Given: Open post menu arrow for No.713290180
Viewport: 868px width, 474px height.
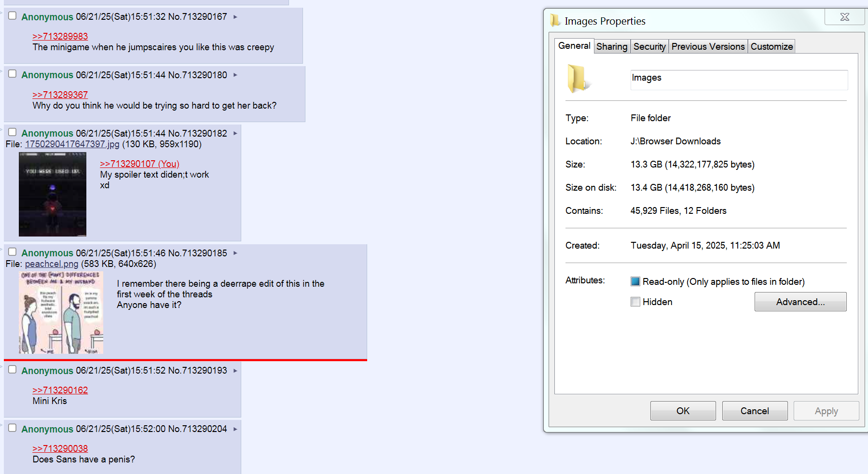Looking at the screenshot, I should pyautogui.click(x=235, y=75).
